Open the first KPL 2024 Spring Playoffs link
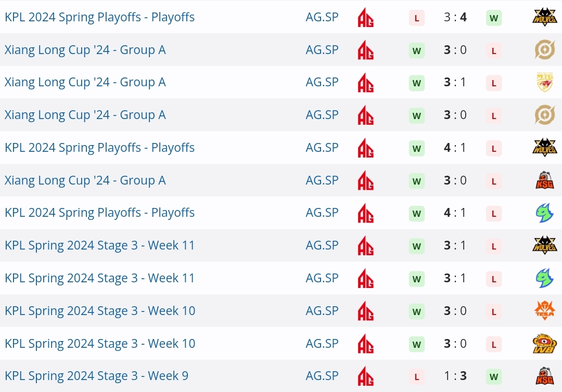 pyautogui.click(x=99, y=17)
